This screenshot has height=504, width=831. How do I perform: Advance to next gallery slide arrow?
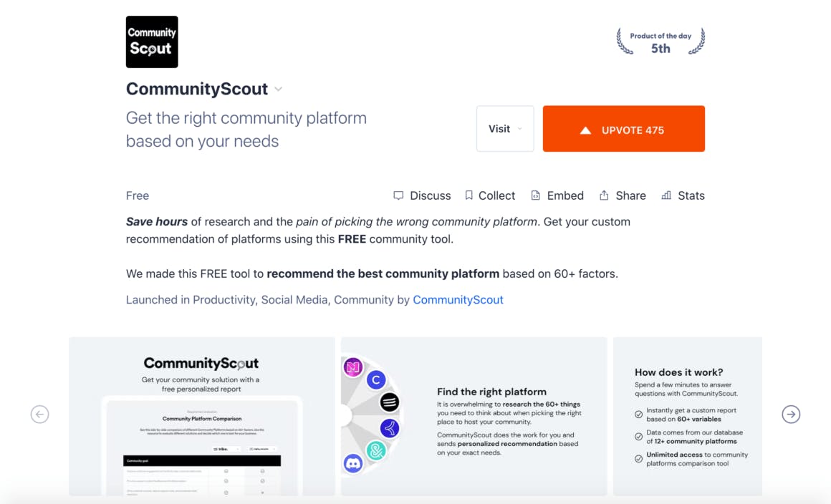[x=791, y=415]
